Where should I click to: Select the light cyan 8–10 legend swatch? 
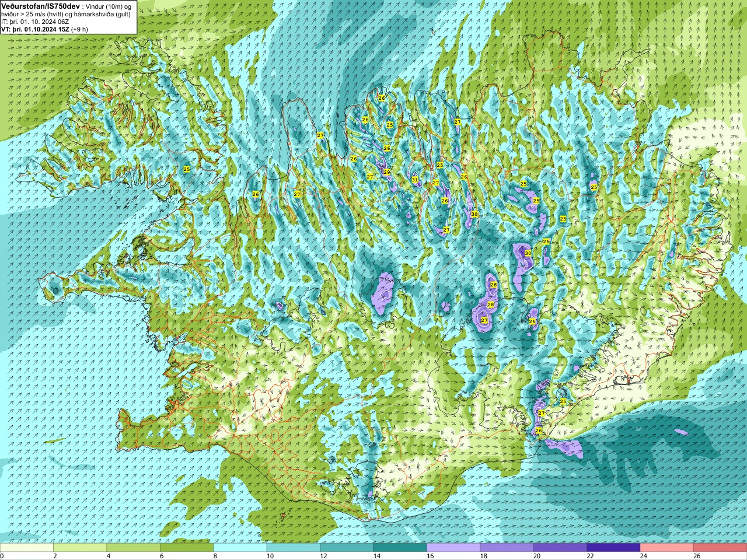(240, 548)
